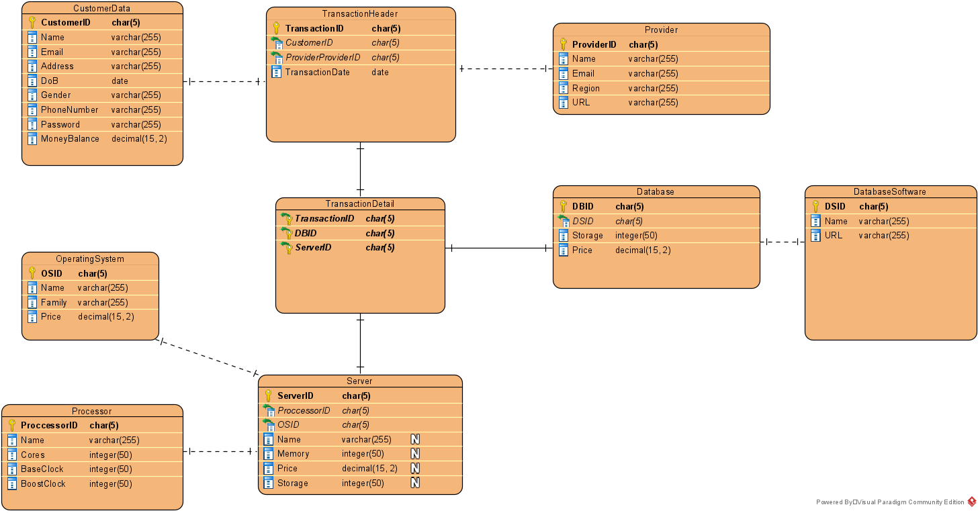The image size is (980, 513).
Task: Select the Database to DatabaseSoftware relationship line
Action: click(x=783, y=242)
